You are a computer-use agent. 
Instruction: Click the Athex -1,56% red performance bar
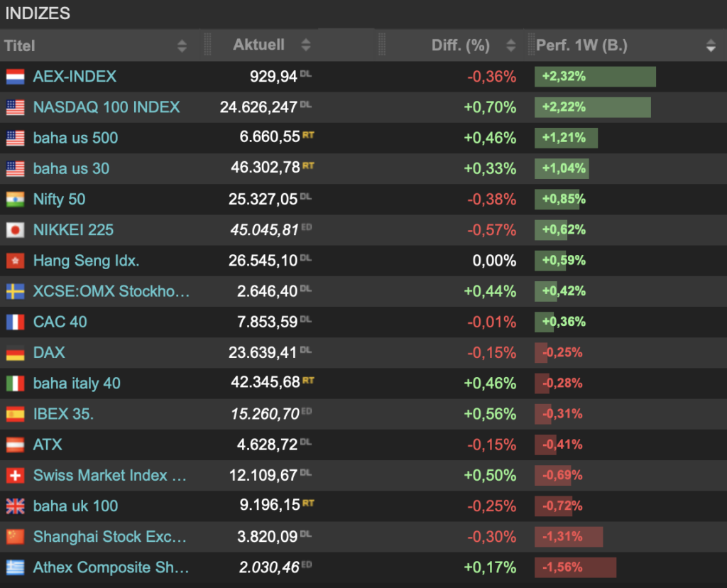click(x=575, y=567)
